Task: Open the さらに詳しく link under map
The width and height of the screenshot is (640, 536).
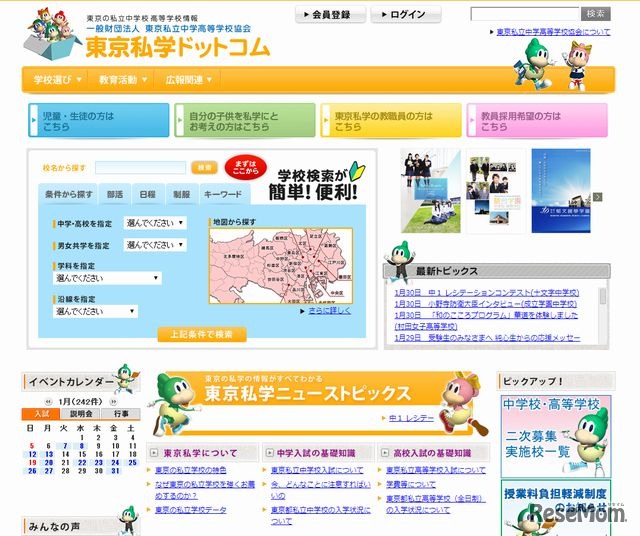Action: (329, 311)
